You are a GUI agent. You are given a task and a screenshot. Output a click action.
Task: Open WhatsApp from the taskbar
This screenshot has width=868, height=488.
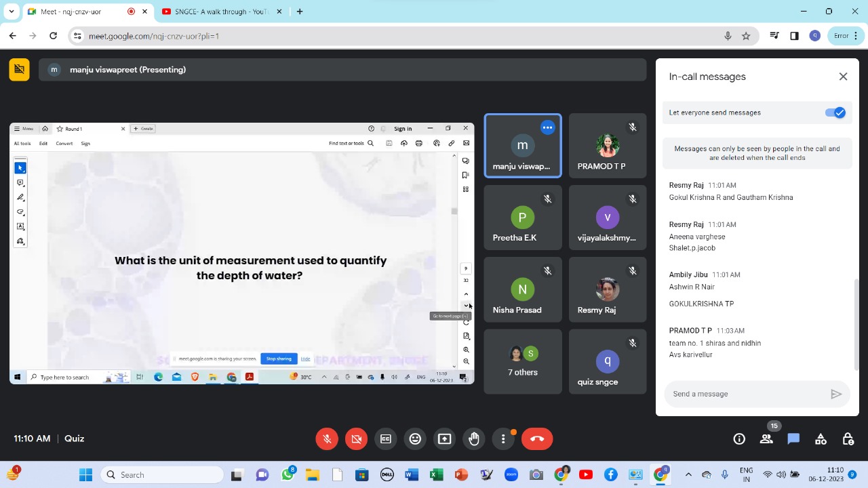tap(288, 475)
